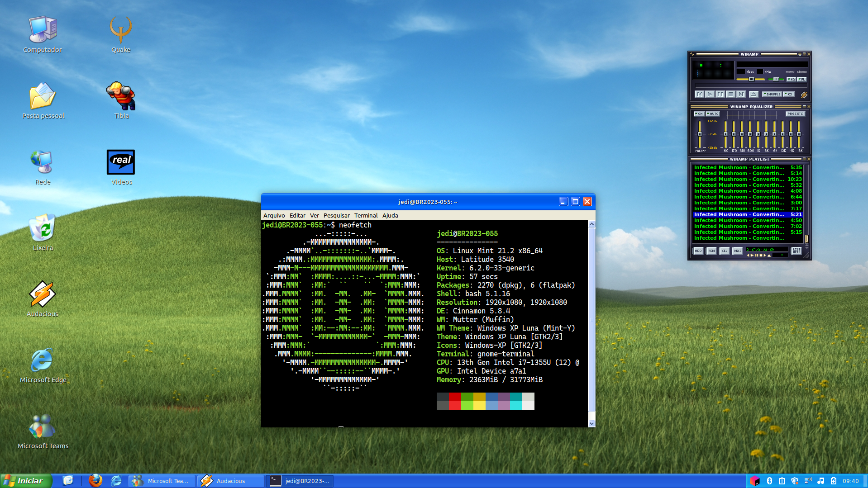This screenshot has height=488, width=868.
Task: Toggle Winamp SHUFFLE mode
Action: [x=772, y=94]
